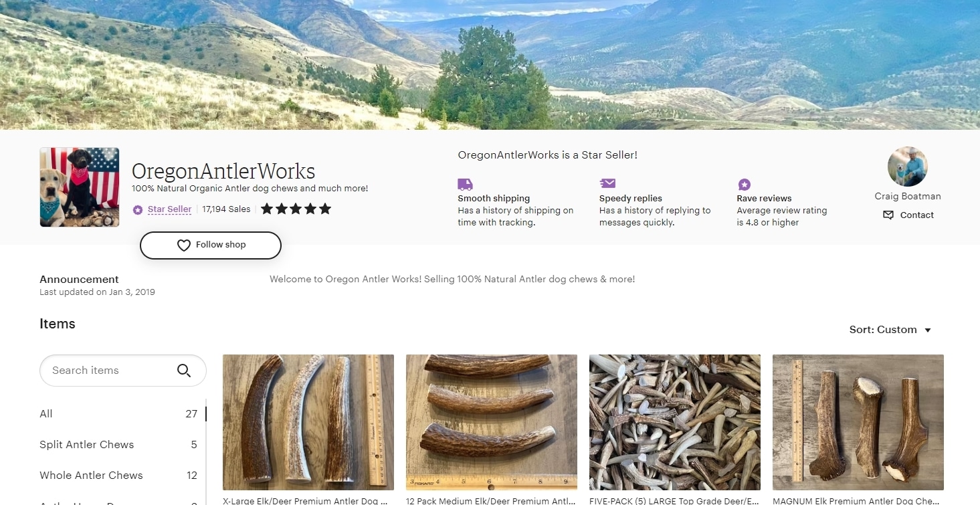The image size is (980, 505).
Task: Click the Welcome to Oregon Antler Works announcement
Action: [x=452, y=280]
